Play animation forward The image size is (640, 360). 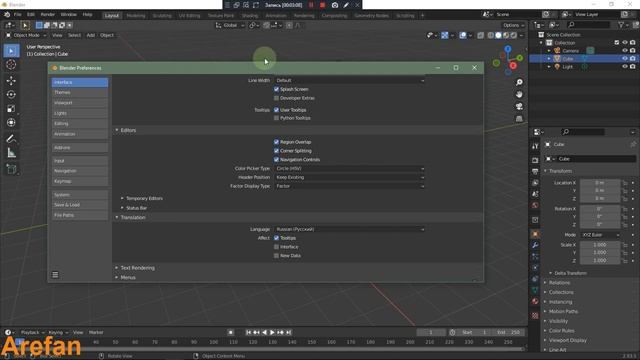coord(272,333)
